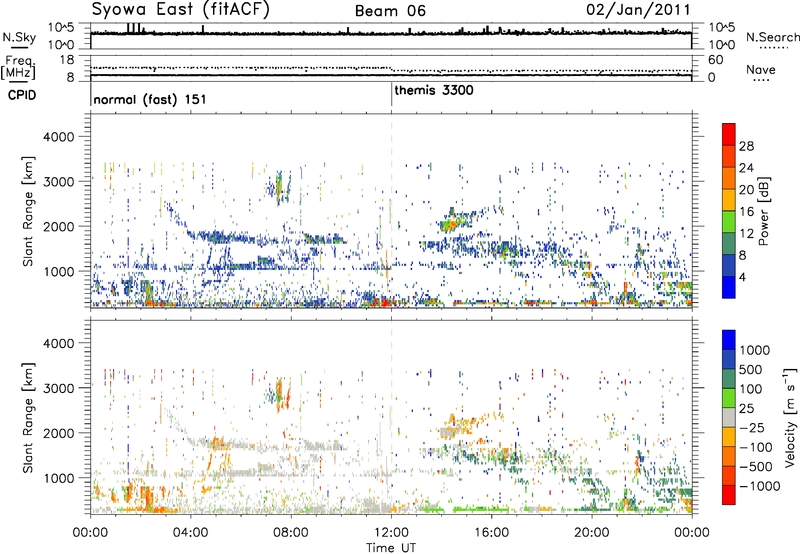
Task: Select the '1000' tick on velocity panel's range axis
Action: point(59,478)
